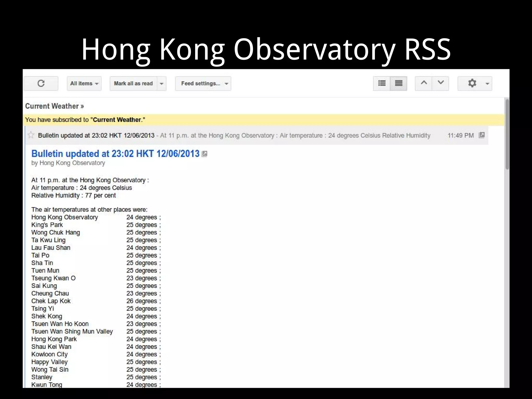Click the King's Park row

coord(96,225)
